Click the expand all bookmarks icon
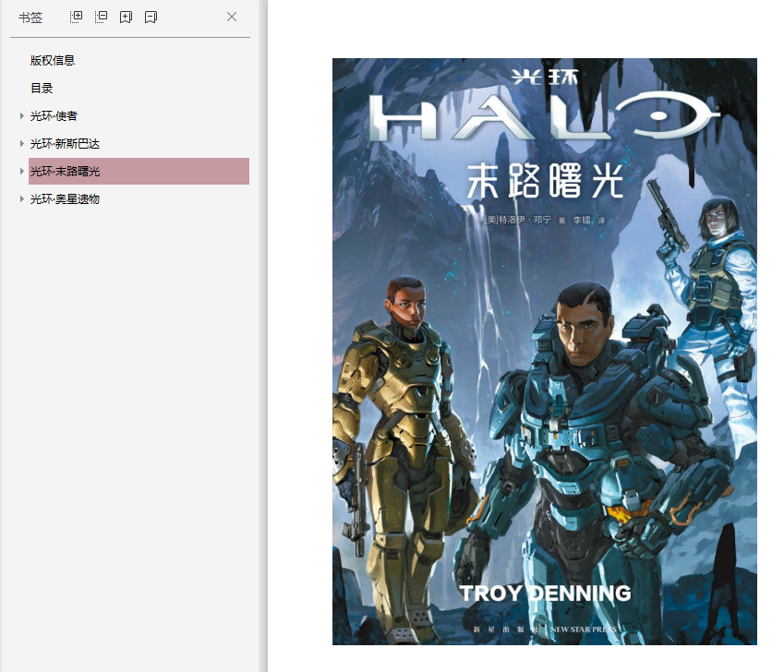 [76, 17]
